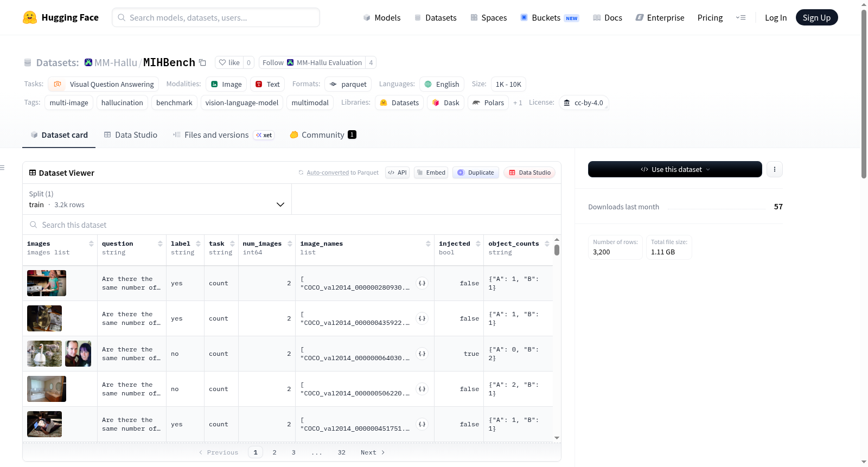Sort by the question column
Image resolution: width=868 pixels, height=467 pixels.
(x=160, y=244)
